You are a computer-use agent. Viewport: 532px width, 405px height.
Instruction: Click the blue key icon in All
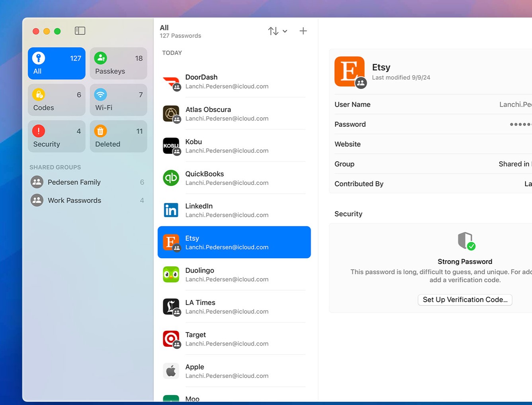(39, 58)
